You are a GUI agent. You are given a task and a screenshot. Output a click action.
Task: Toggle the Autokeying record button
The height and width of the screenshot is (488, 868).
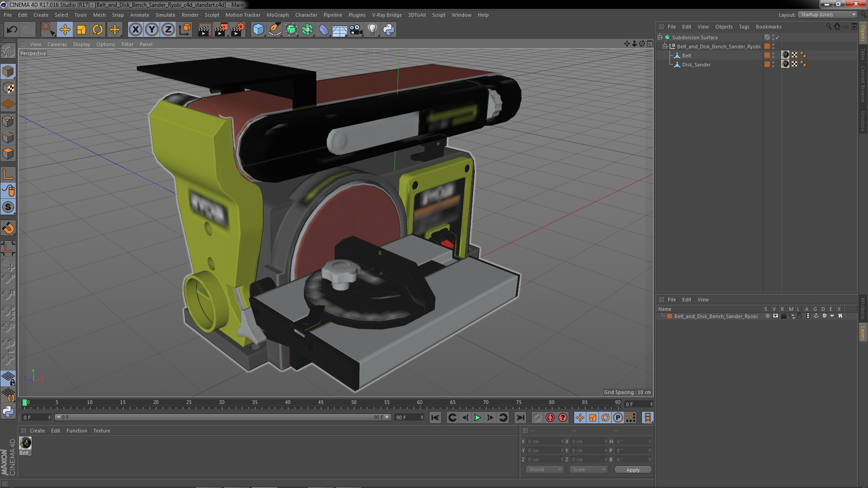(x=550, y=418)
